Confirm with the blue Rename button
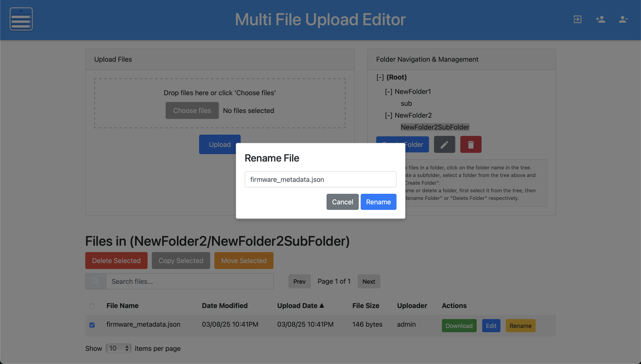This screenshot has width=641, height=364. click(378, 202)
